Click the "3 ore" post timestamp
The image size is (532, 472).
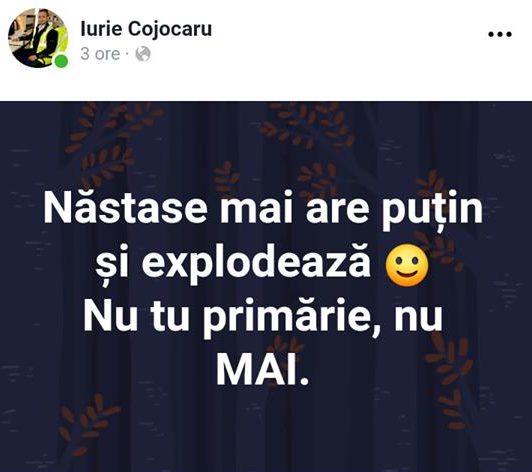tap(100, 54)
